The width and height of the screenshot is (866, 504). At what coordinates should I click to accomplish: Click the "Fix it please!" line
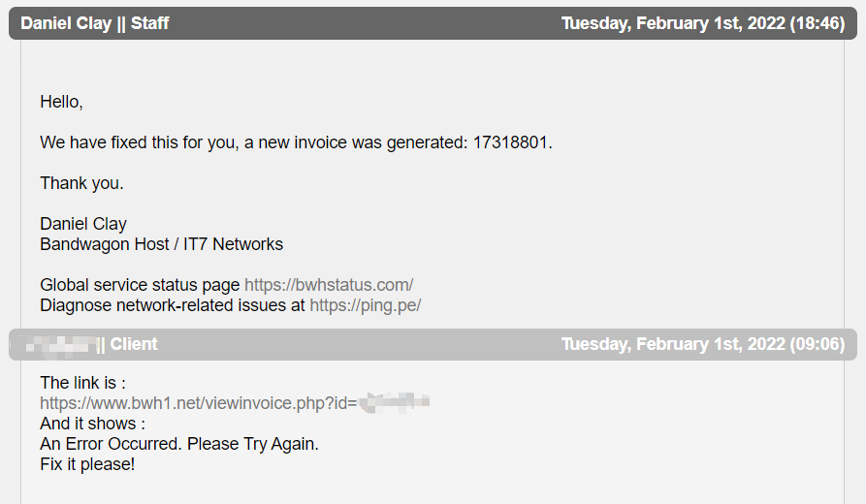click(x=87, y=464)
